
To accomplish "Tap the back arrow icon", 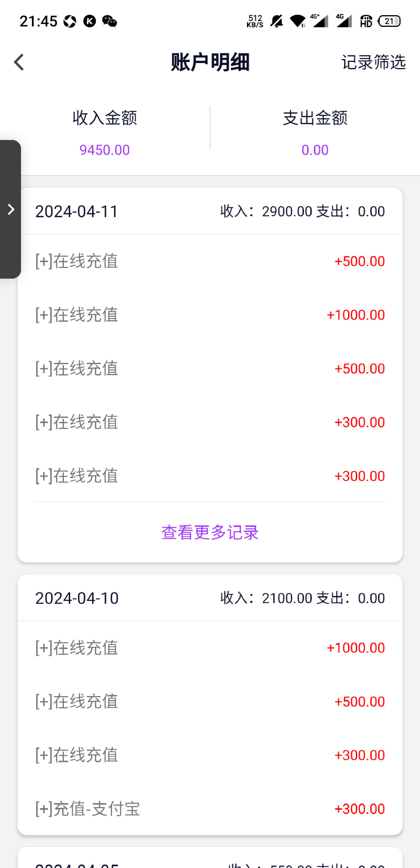I will pos(19,62).
